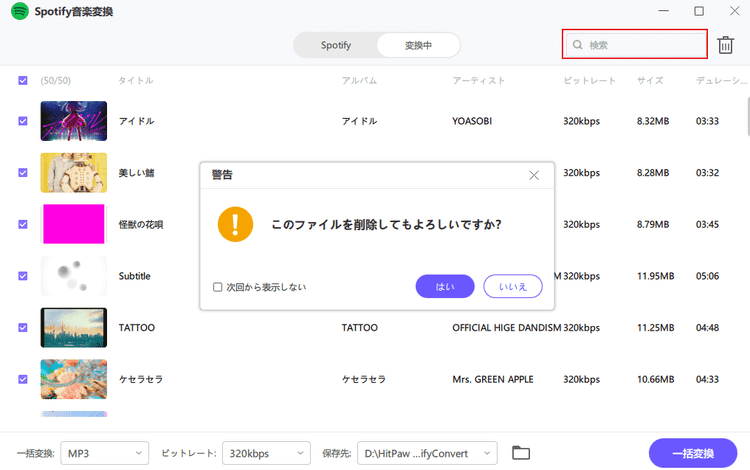The height and width of the screenshot is (470, 750).
Task: Uncheck the TATTOO track checkbox
Action: [x=22, y=328]
